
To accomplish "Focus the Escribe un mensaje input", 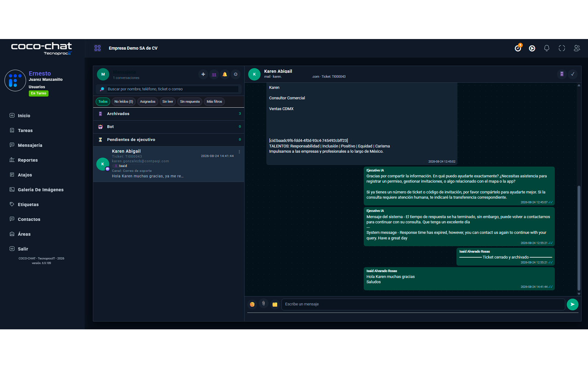I will click(423, 304).
